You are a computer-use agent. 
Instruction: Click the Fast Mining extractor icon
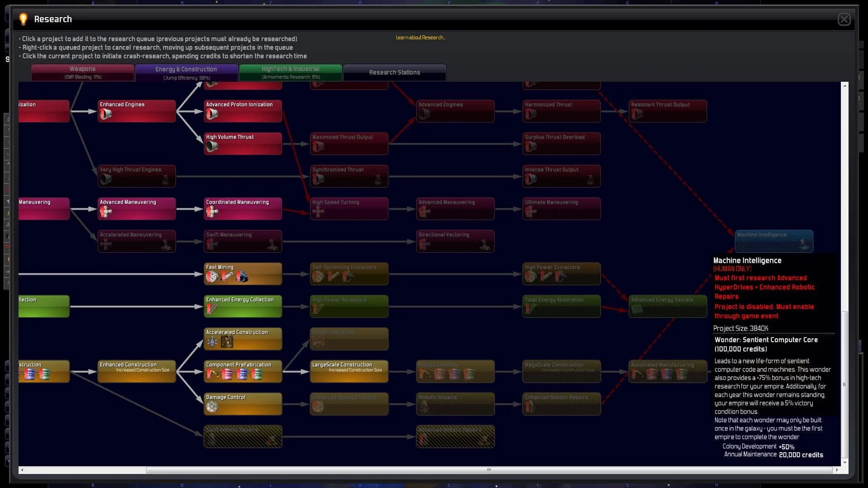pos(212,277)
